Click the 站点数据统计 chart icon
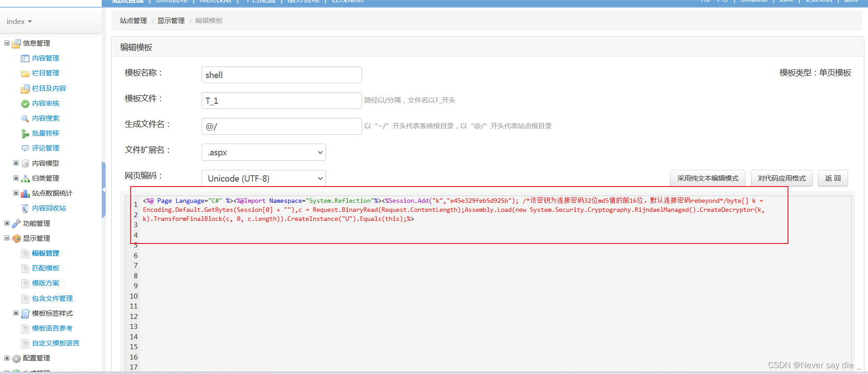This screenshot has height=374, width=868. [x=25, y=193]
